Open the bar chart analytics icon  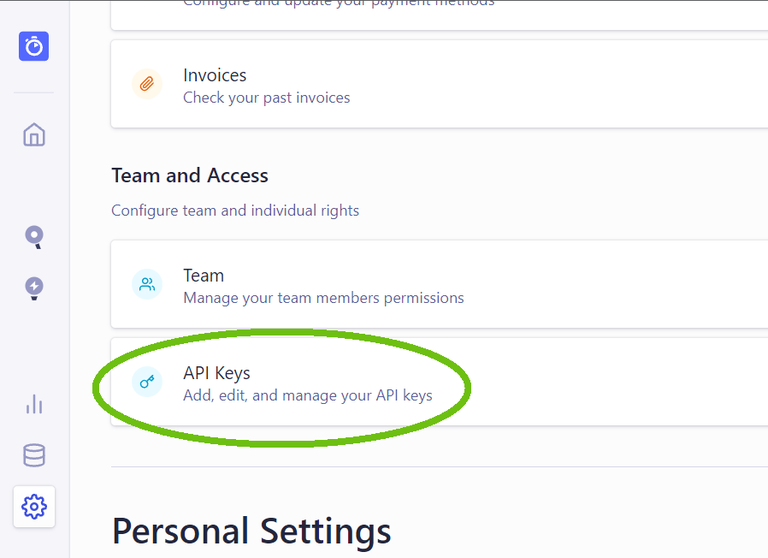(x=34, y=404)
